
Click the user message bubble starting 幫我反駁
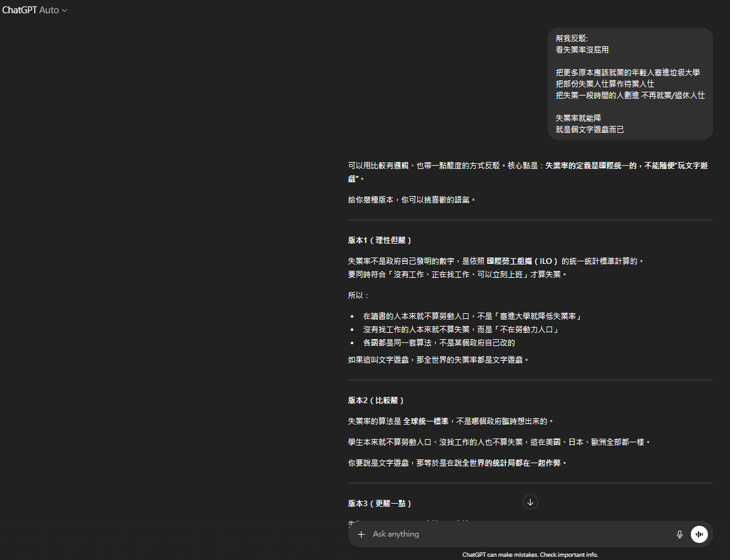[630, 84]
